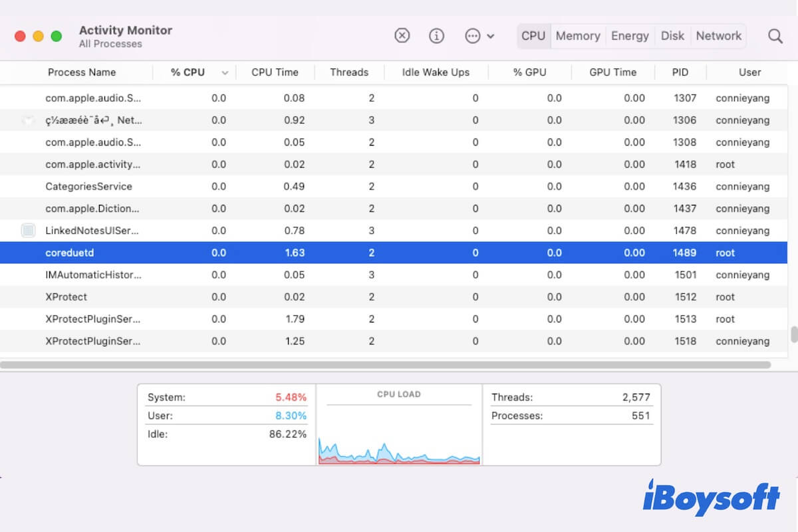Click the All Processes subtitle
The width and height of the screenshot is (798, 532).
point(110,44)
